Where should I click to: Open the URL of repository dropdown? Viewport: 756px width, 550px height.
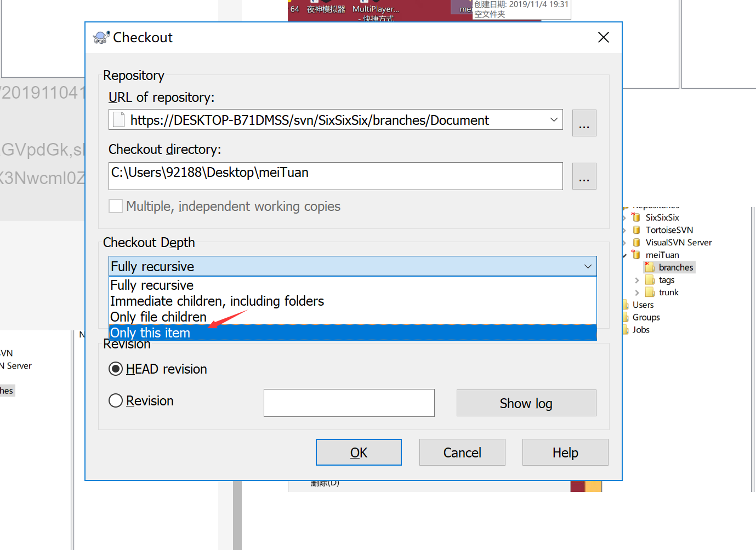[x=554, y=119]
